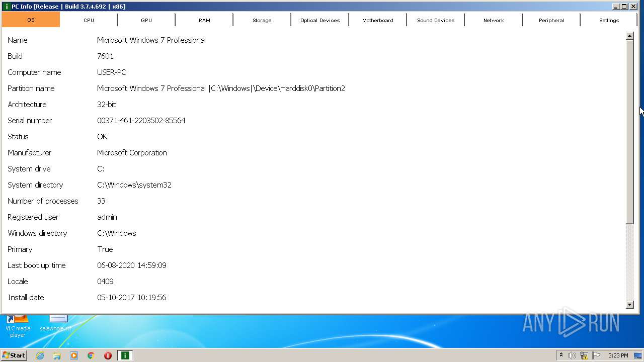Image resolution: width=644 pixels, height=362 pixels.
Task: Open the Windows Start menu
Action: tap(14, 355)
